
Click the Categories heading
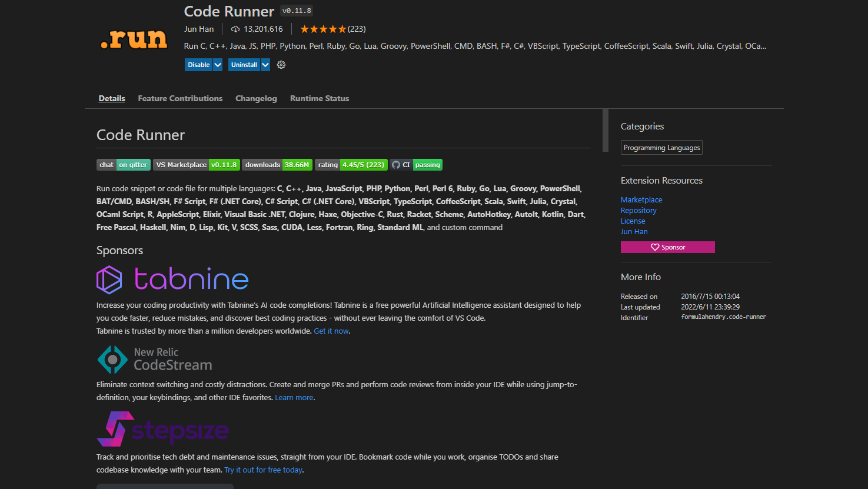(642, 127)
